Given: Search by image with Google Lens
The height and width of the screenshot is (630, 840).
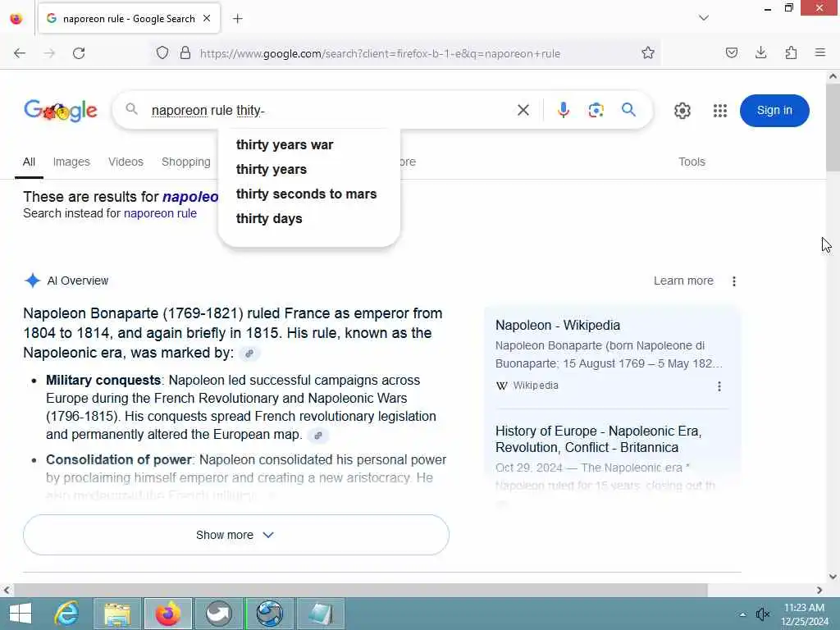Looking at the screenshot, I should coord(596,110).
